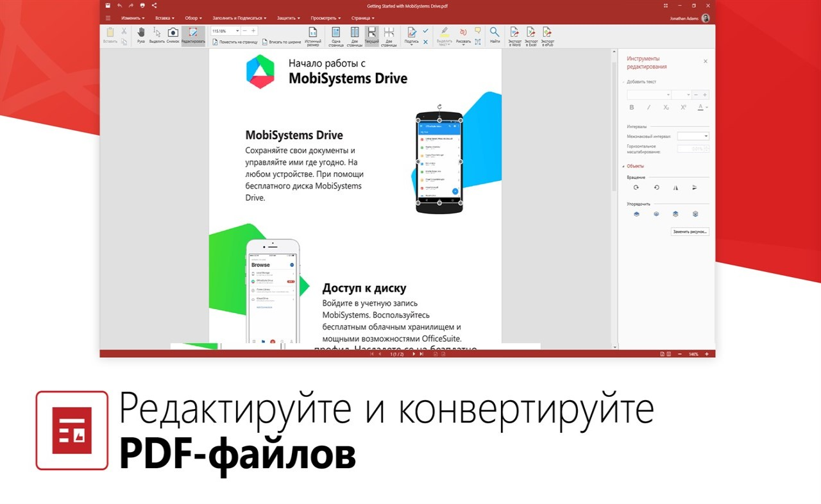Image resolution: width=821 pixels, height=504 pixels.
Task: Click the Undo arrow in the title bar
Action: click(119, 5)
